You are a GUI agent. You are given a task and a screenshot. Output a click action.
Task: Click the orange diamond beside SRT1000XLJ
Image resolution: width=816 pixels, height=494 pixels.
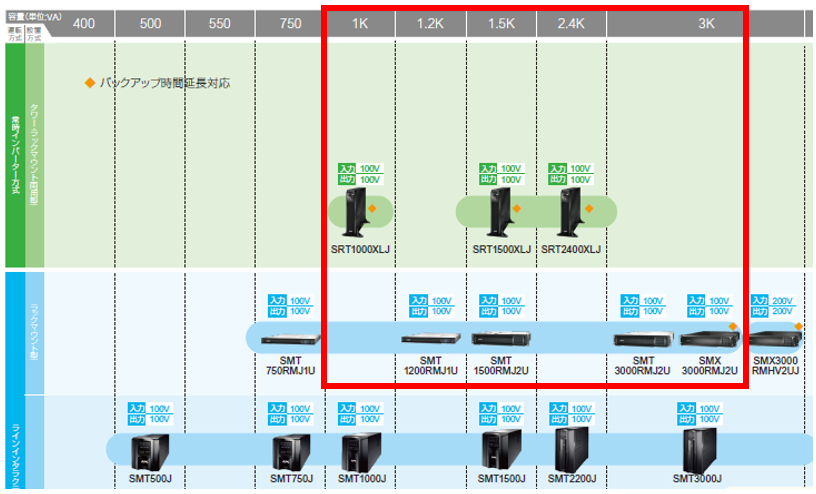372,209
